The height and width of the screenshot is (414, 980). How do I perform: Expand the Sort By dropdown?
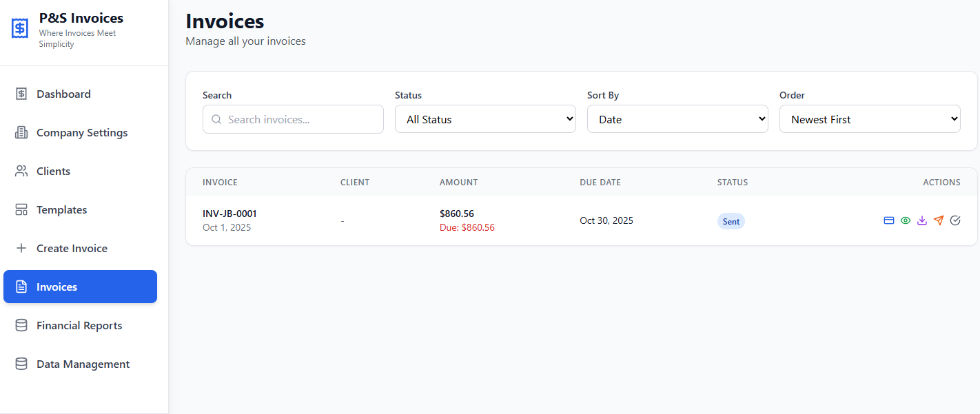click(x=677, y=118)
